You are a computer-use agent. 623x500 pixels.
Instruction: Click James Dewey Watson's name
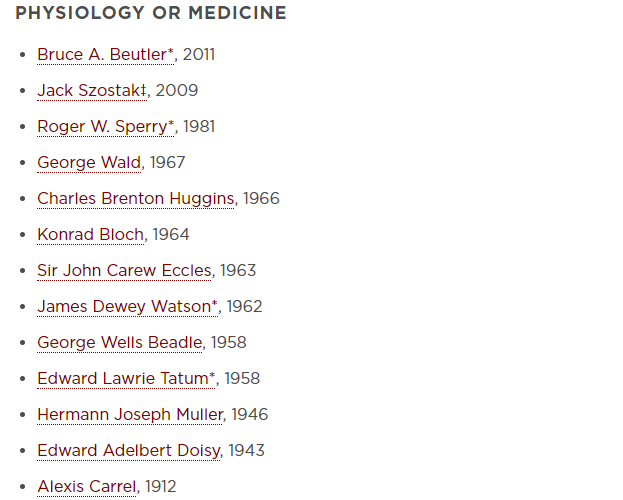pyautogui.click(x=127, y=307)
